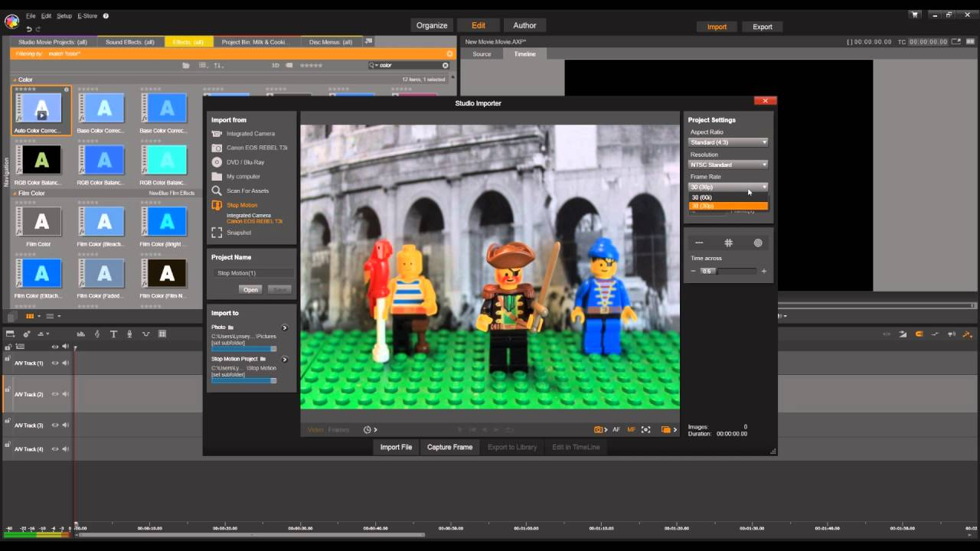Decrease Time across with minus button
This screenshot has width=980, height=551.
pyautogui.click(x=694, y=271)
